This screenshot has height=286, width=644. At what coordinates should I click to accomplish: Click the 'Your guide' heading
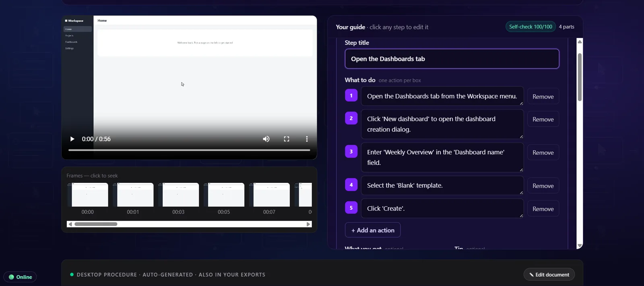point(351,27)
